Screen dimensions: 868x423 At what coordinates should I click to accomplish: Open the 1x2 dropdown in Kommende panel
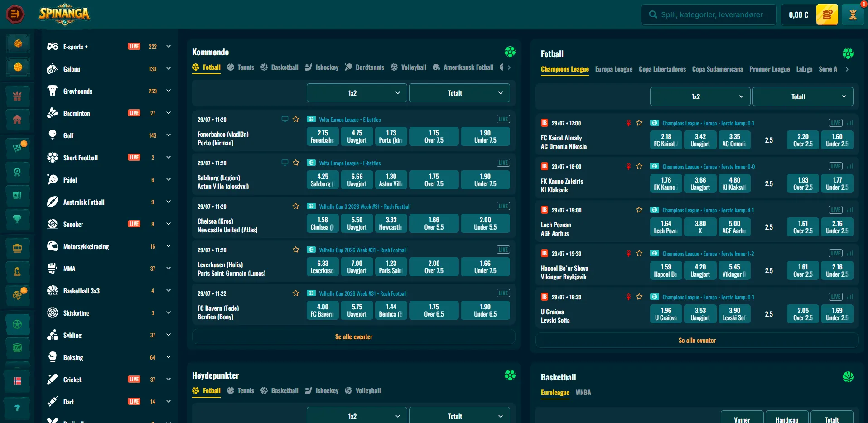(357, 93)
